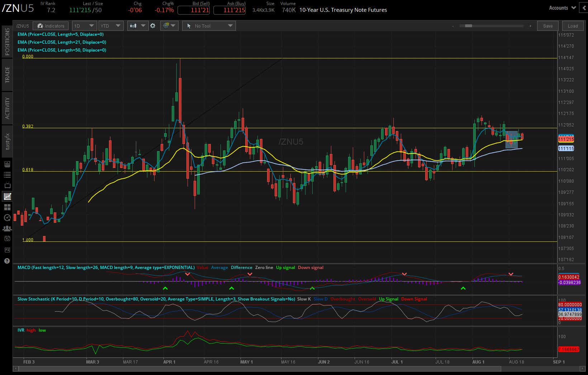Increase chart zoom with the plus control
The height and width of the screenshot is (375, 588).
530,26
